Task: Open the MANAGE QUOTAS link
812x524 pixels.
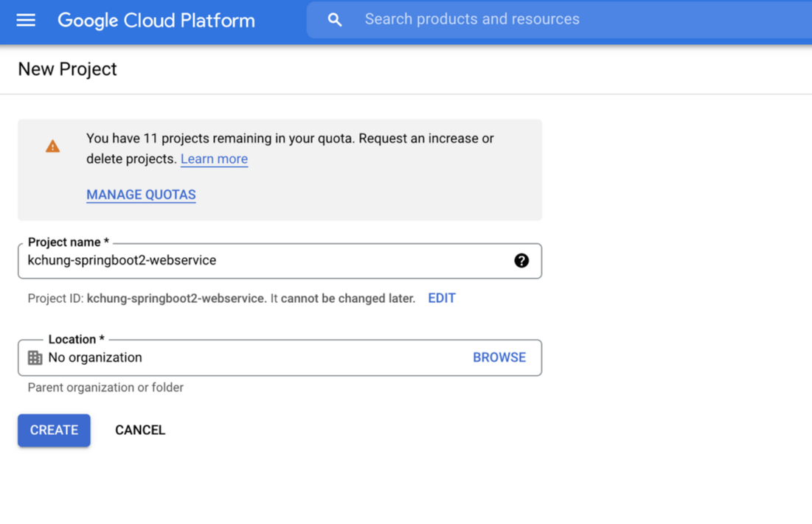Action: pos(141,195)
